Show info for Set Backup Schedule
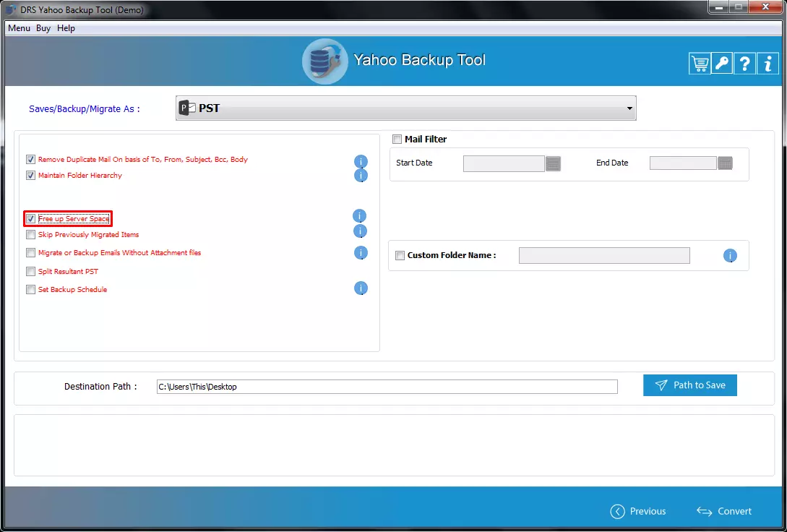This screenshot has width=787, height=532. coord(361,288)
